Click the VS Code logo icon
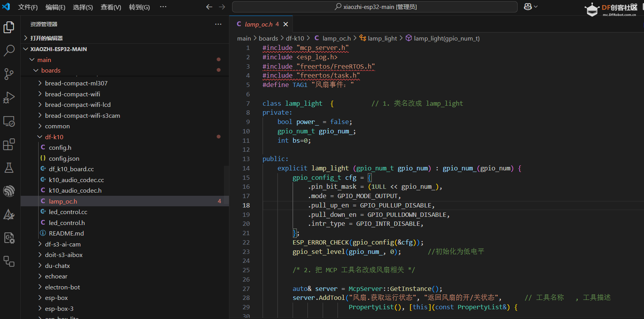The width and height of the screenshot is (644, 319). (6, 7)
